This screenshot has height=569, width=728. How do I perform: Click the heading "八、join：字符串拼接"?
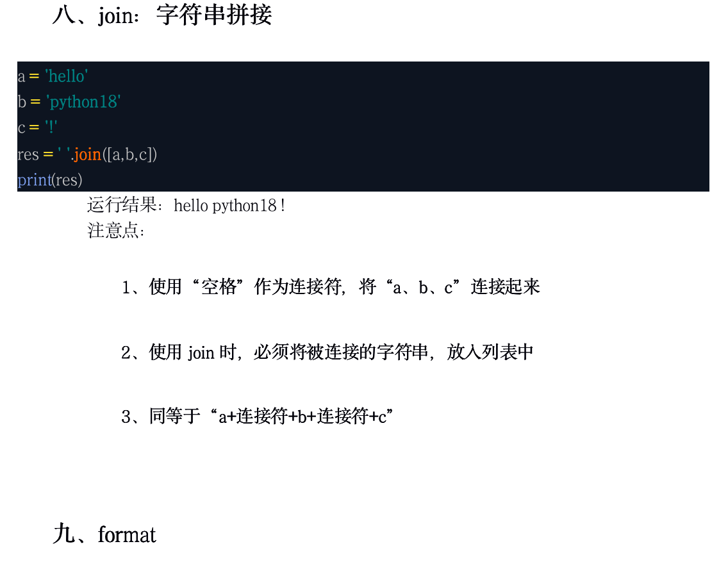click(162, 15)
